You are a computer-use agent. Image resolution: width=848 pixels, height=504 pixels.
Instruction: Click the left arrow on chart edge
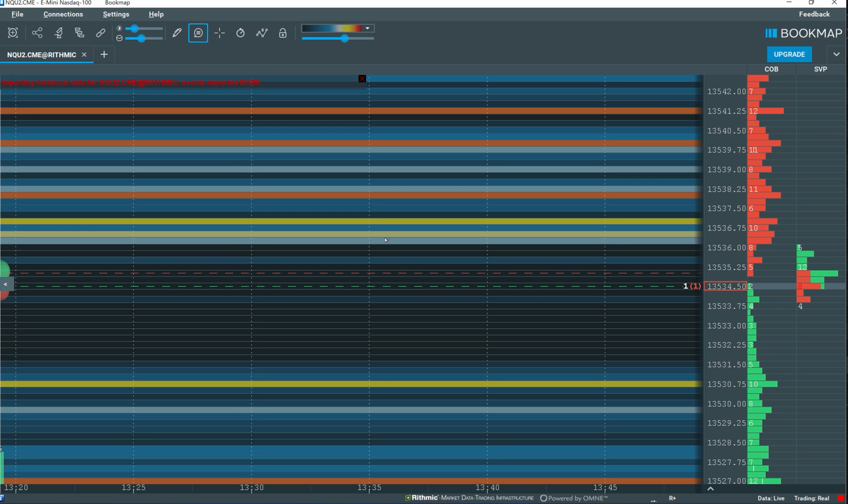[x=5, y=284]
